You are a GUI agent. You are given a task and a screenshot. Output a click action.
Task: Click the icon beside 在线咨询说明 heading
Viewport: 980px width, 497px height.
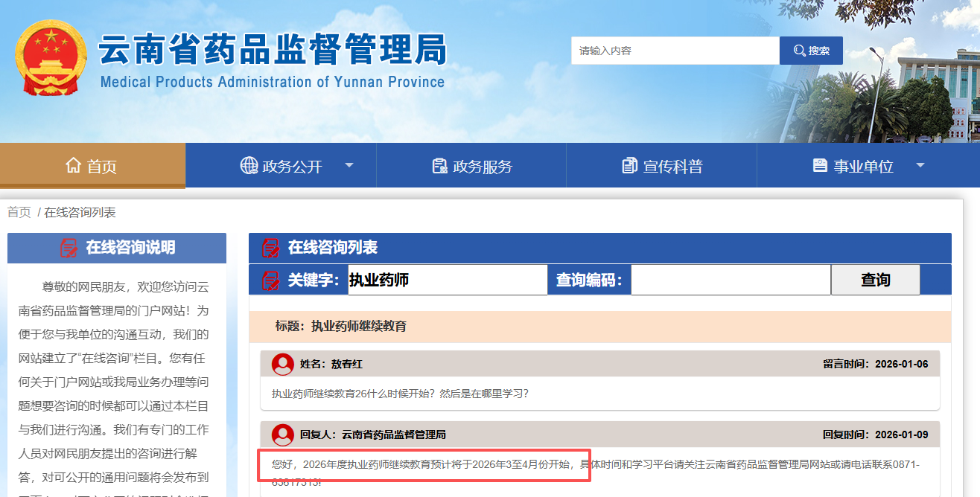pyautogui.click(x=69, y=248)
